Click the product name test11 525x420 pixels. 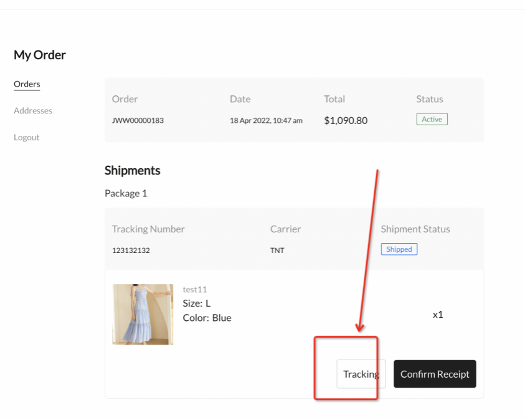(195, 289)
